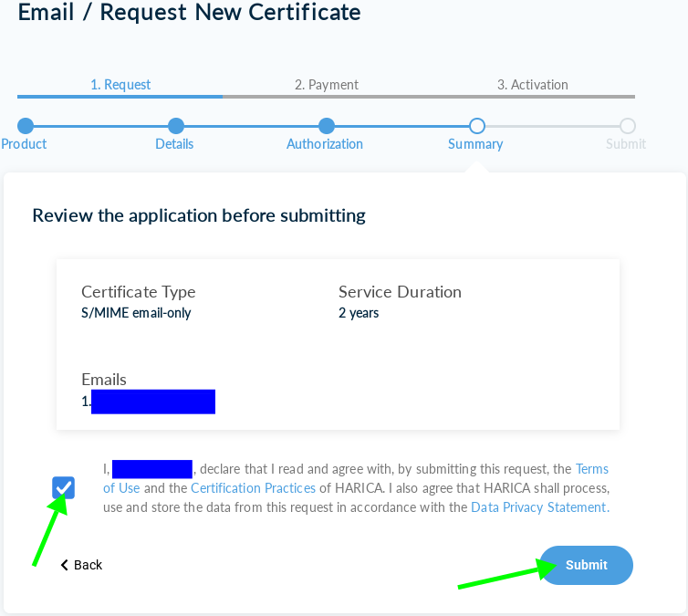Switch to the 1. Request tab
The height and width of the screenshot is (616, 688).
click(x=120, y=85)
